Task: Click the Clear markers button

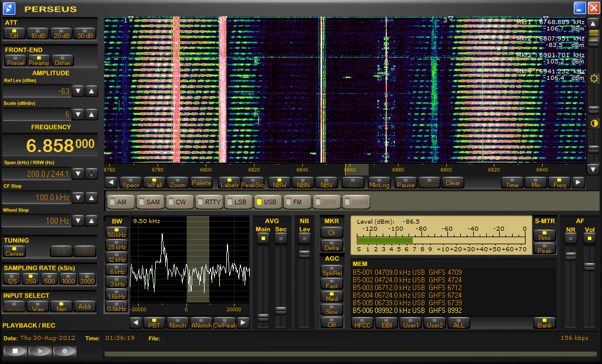Action: pos(453,183)
